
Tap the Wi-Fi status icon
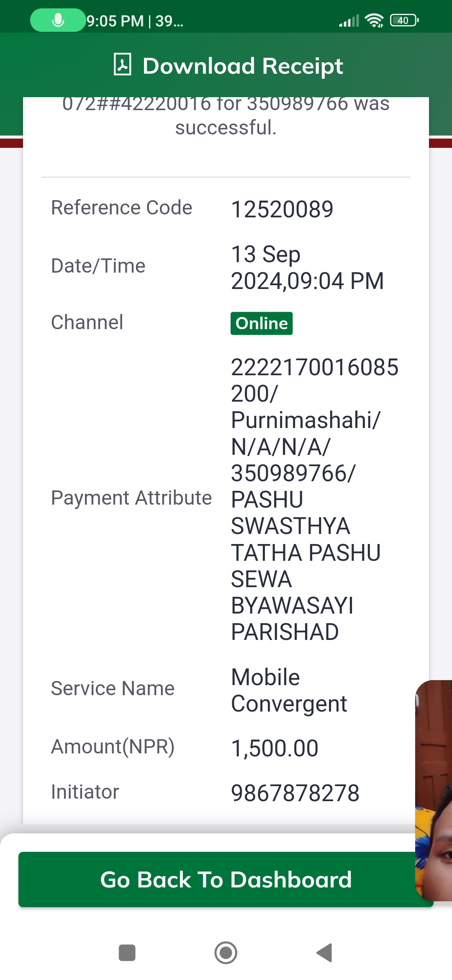coord(374,20)
